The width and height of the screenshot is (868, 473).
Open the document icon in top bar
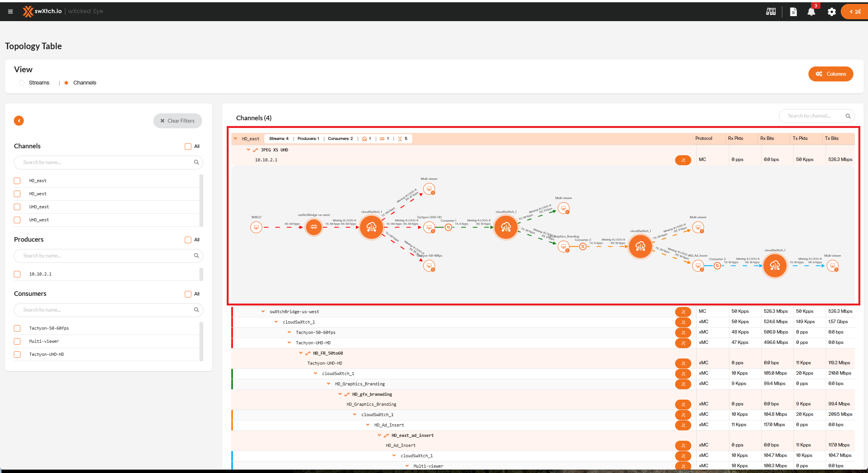click(x=793, y=12)
